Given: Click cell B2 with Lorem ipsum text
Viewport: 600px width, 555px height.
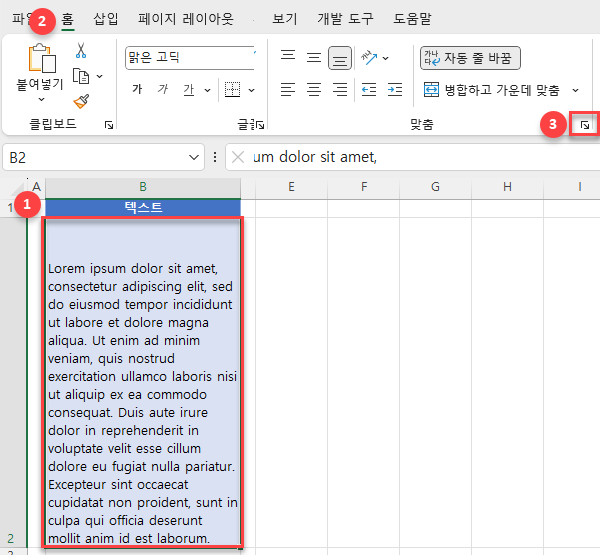Looking at the screenshot, I should (x=143, y=383).
